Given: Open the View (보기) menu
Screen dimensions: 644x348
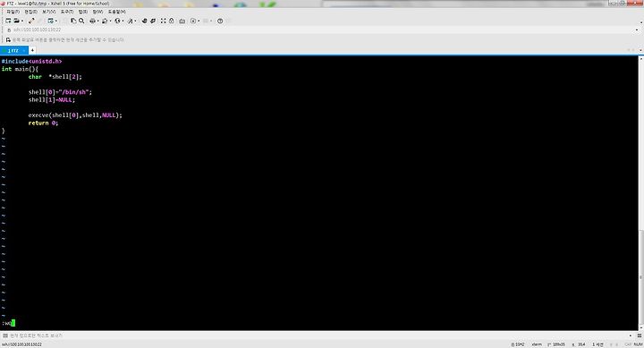Looking at the screenshot, I should tap(49, 12).
